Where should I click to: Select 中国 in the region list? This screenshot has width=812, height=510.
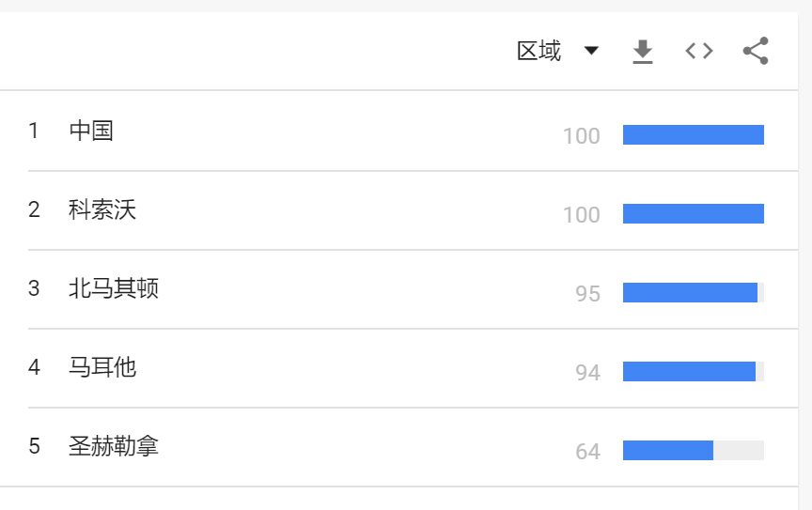91,131
